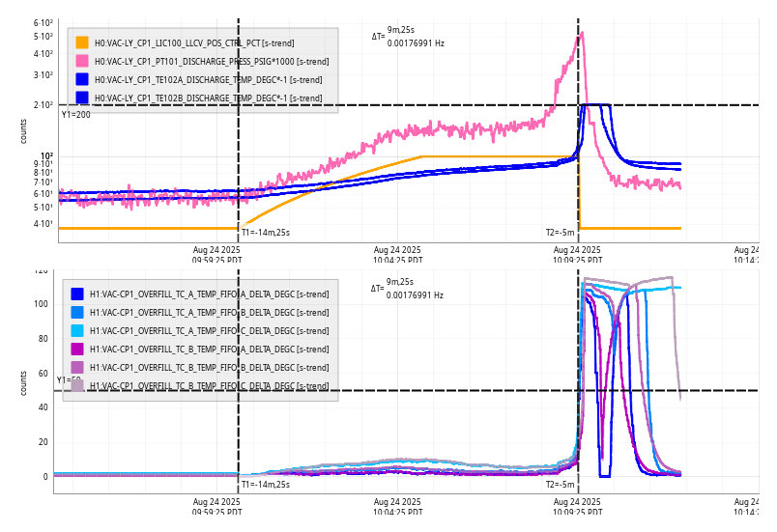Click the purple TC_B_TEMP_FIFO_A_DELTA legend swatch
The width and height of the screenshot is (777, 532).
77,349
